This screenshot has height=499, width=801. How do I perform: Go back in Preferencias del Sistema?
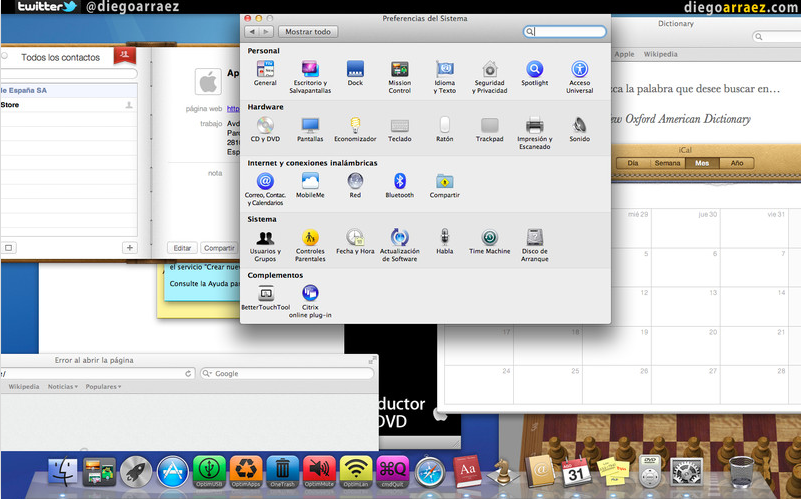click(x=252, y=32)
